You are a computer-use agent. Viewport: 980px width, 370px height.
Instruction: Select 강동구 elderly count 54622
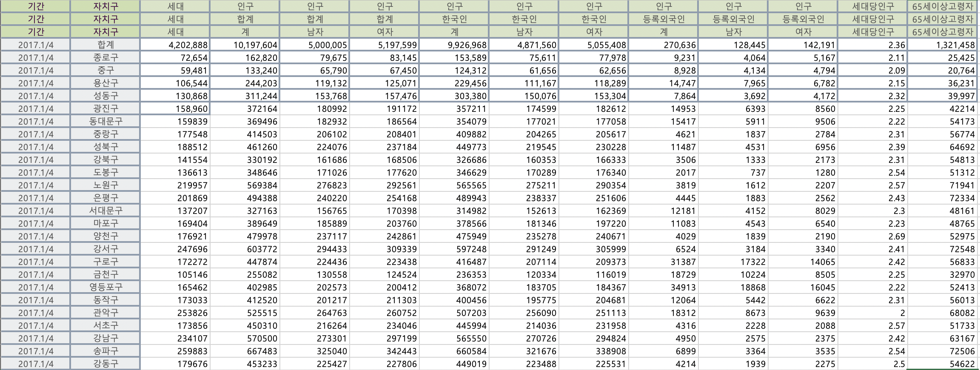click(x=943, y=364)
